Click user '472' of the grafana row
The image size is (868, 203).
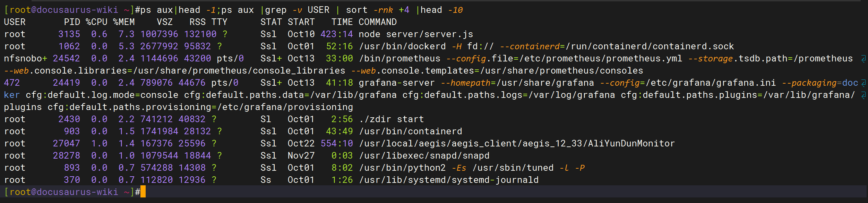12,83
